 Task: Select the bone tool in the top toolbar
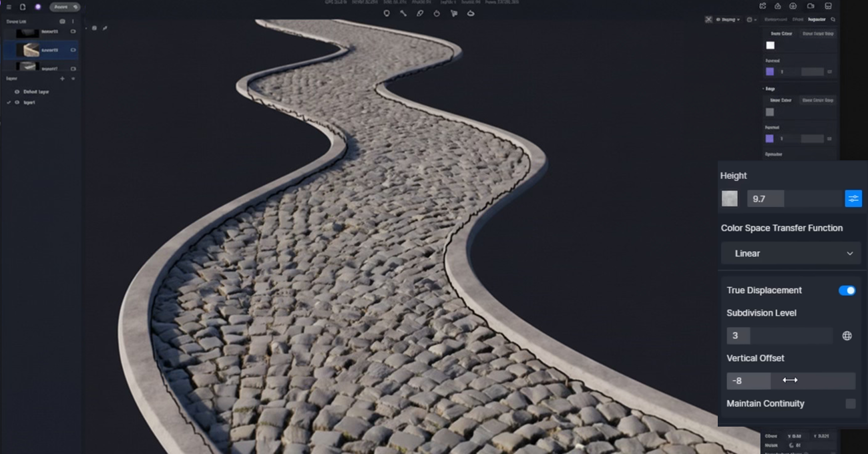coord(404,13)
